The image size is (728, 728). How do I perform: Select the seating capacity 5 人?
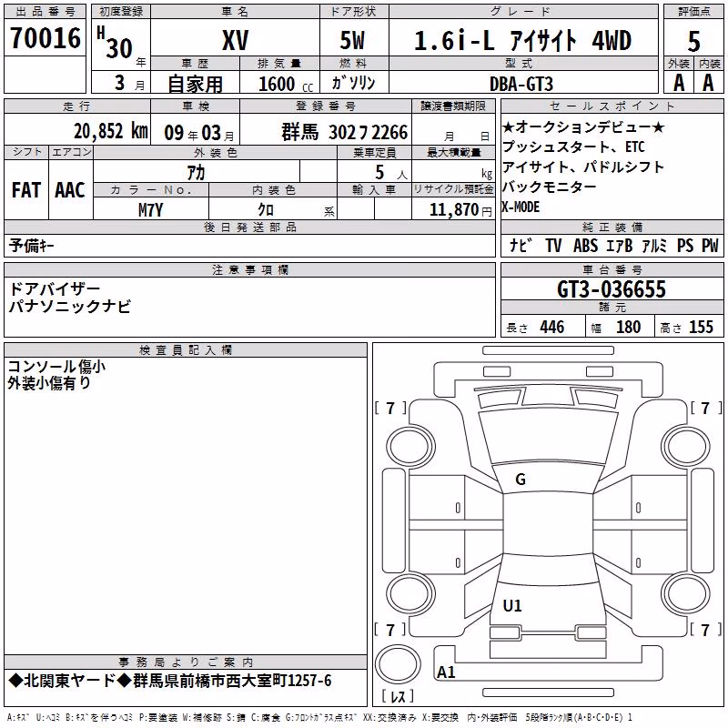[391, 173]
